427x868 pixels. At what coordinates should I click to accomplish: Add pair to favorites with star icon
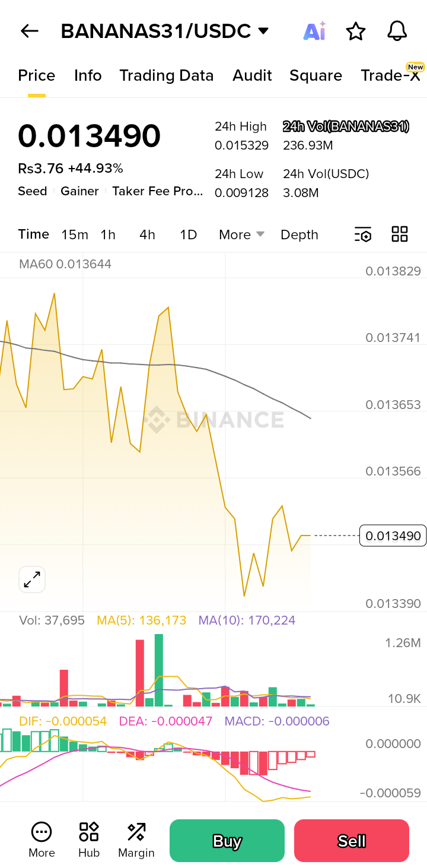[356, 31]
